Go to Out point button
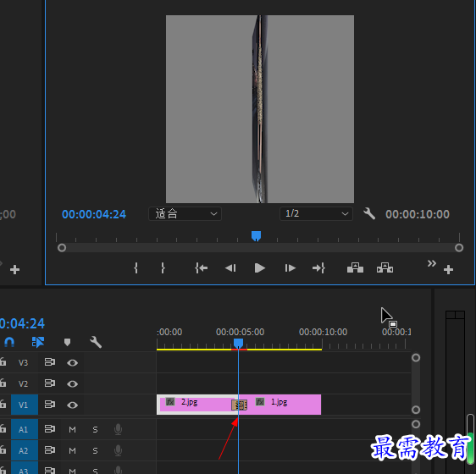The width and height of the screenshot is (476, 474). click(x=318, y=268)
